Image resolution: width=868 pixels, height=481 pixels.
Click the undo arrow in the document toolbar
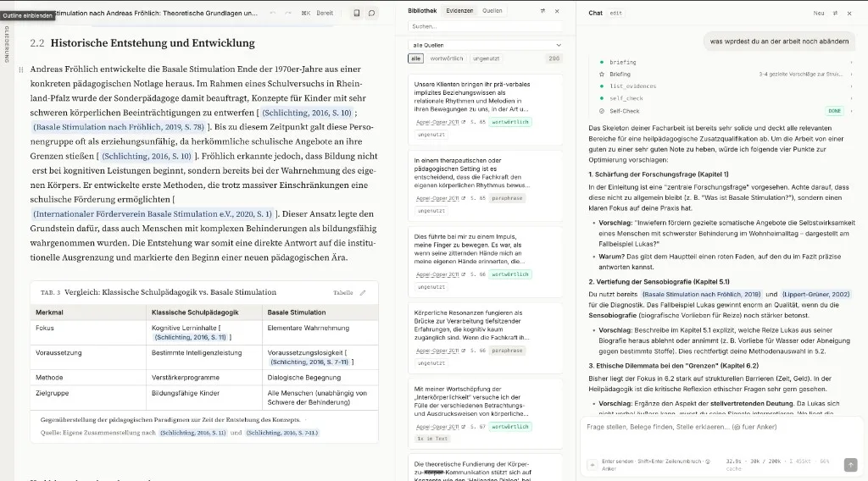click(273, 13)
